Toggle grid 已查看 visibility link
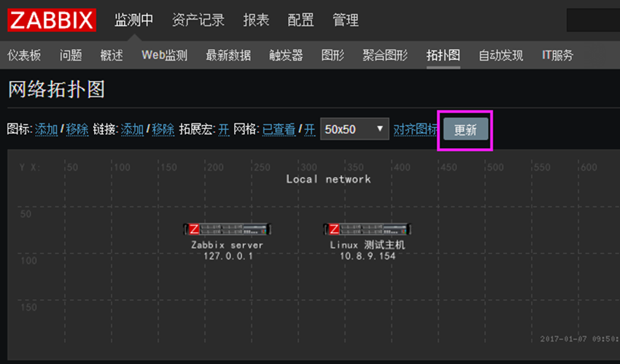The width and height of the screenshot is (620, 364). [x=279, y=129]
